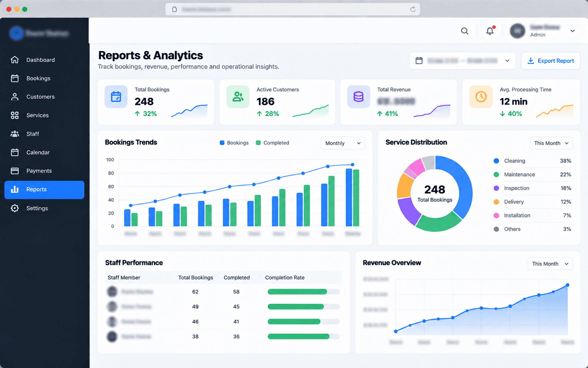Click the Delivery legend label
588x368 pixels.
tap(514, 202)
